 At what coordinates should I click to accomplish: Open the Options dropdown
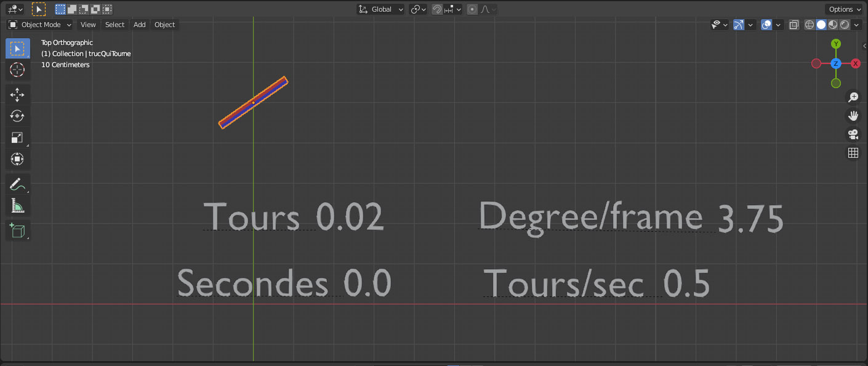[844, 9]
